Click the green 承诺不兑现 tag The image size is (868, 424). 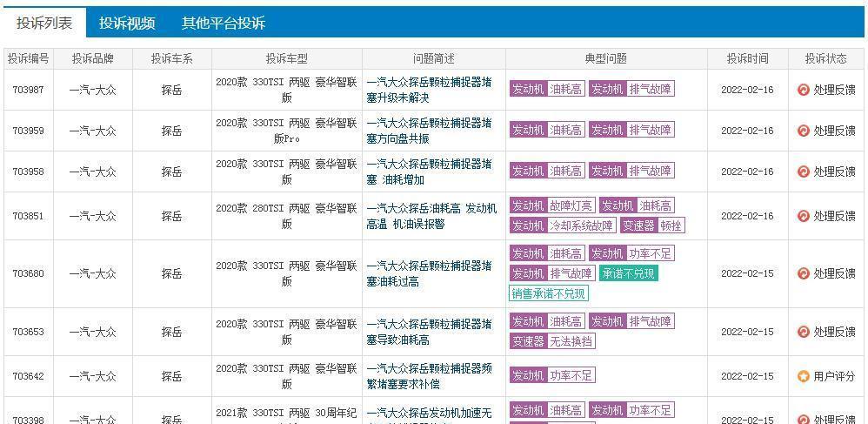628,273
